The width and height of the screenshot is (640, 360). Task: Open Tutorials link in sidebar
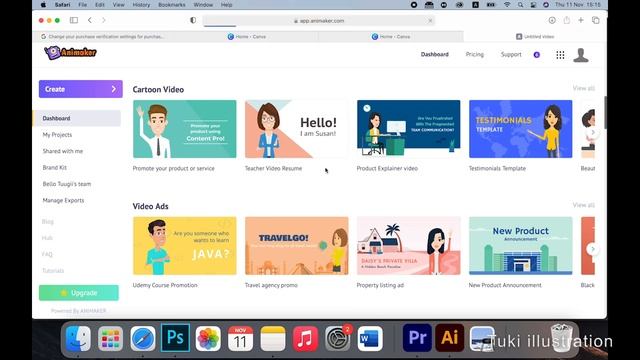53,271
